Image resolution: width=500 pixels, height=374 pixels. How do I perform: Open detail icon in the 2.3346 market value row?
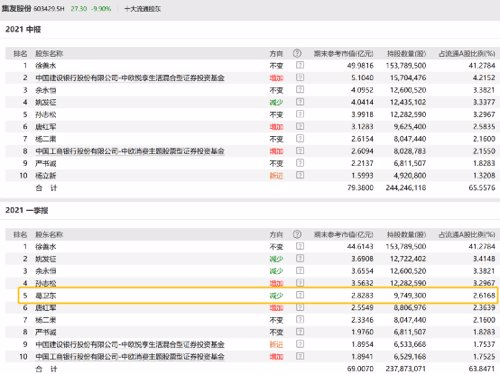300,320
